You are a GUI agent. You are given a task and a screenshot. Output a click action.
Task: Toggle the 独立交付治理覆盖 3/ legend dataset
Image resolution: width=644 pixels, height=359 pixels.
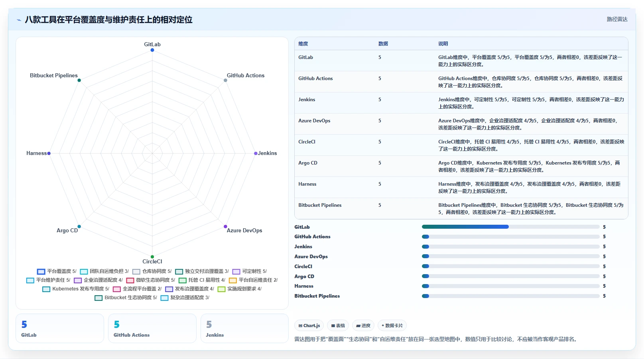(x=202, y=271)
